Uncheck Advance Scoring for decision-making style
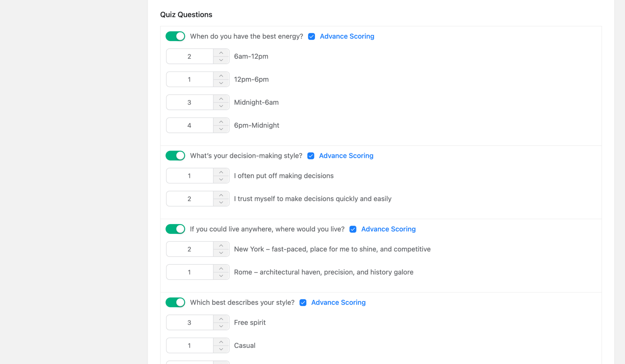This screenshot has width=625, height=364. pyautogui.click(x=310, y=156)
